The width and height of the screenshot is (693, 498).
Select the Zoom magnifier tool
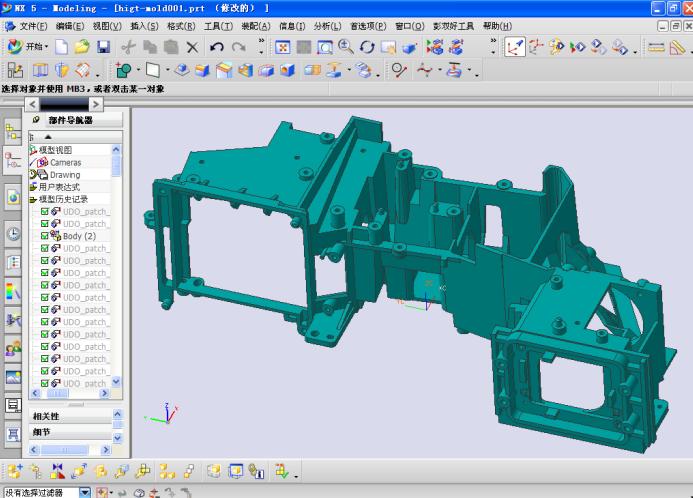(346, 47)
